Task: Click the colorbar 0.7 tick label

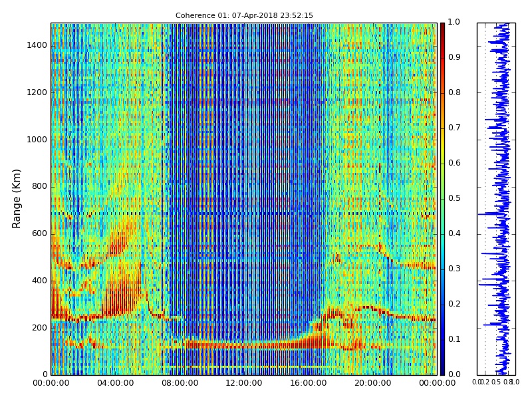Action: click(x=454, y=128)
